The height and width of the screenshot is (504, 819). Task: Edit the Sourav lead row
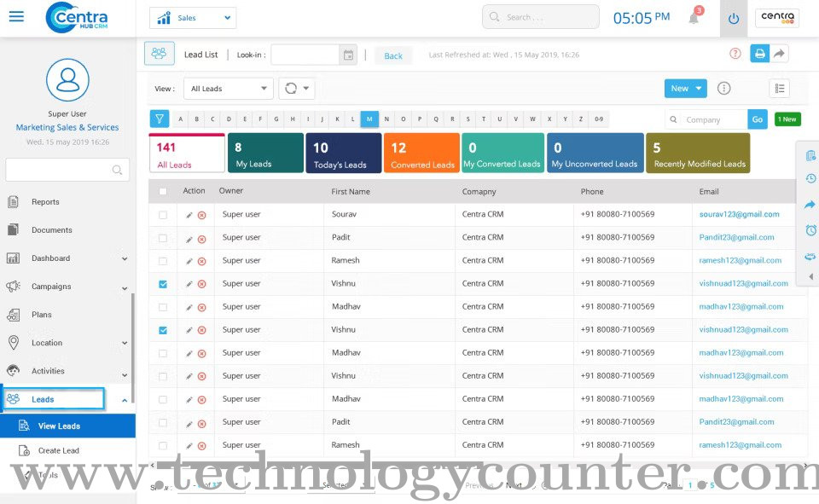[189, 215]
